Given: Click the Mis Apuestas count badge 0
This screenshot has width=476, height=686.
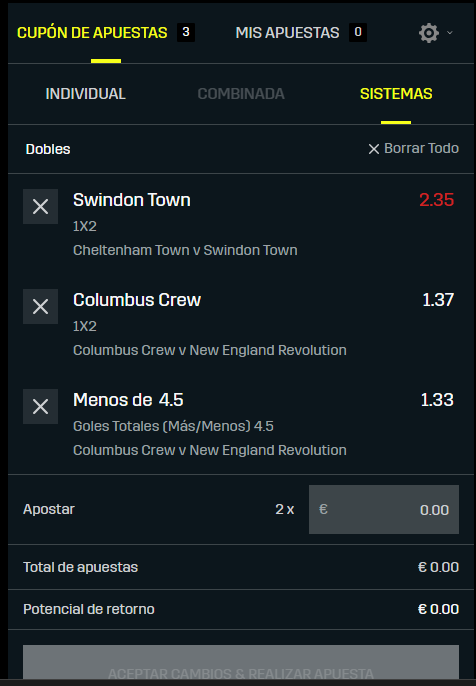Looking at the screenshot, I should point(358,32).
